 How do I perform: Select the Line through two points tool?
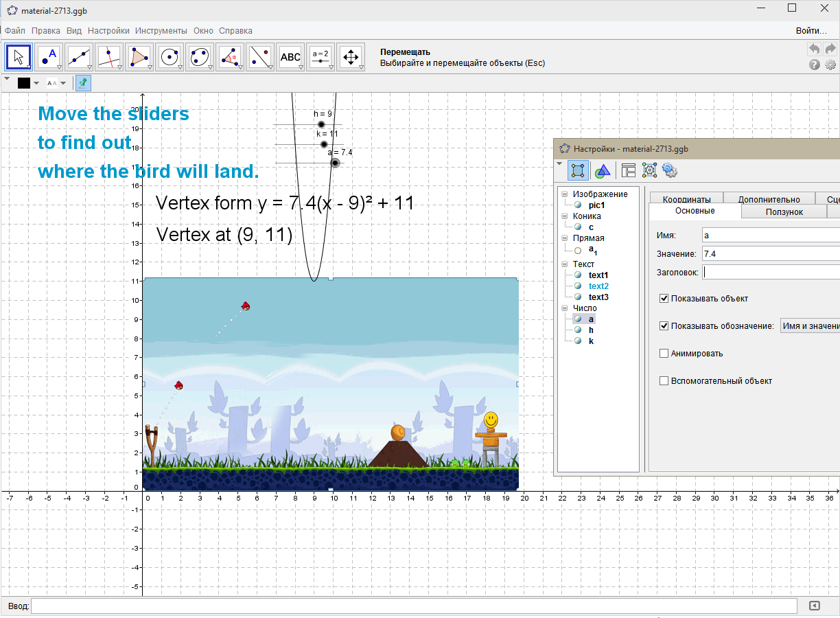pyautogui.click(x=80, y=57)
